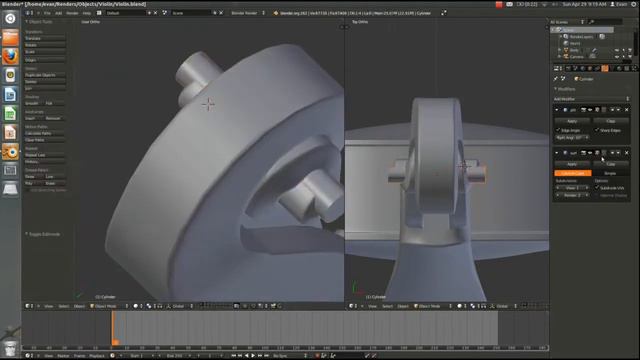Open the Add Modifier dropdown

pos(591,99)
